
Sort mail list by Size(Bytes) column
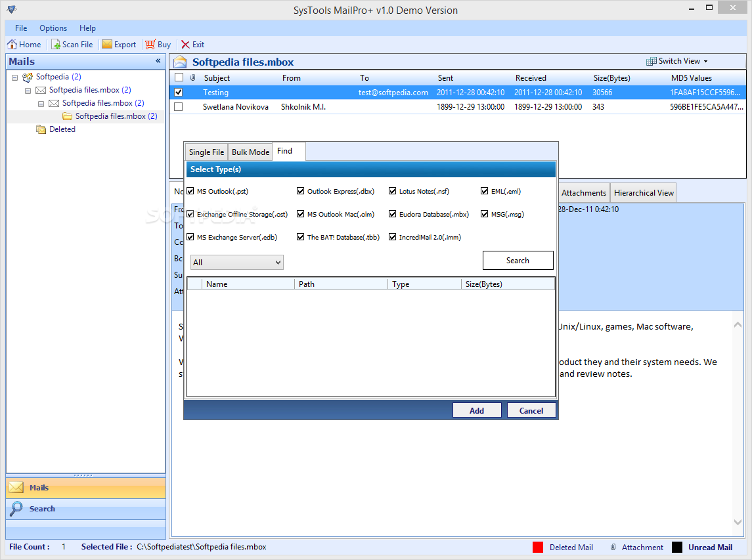[611, 77]
